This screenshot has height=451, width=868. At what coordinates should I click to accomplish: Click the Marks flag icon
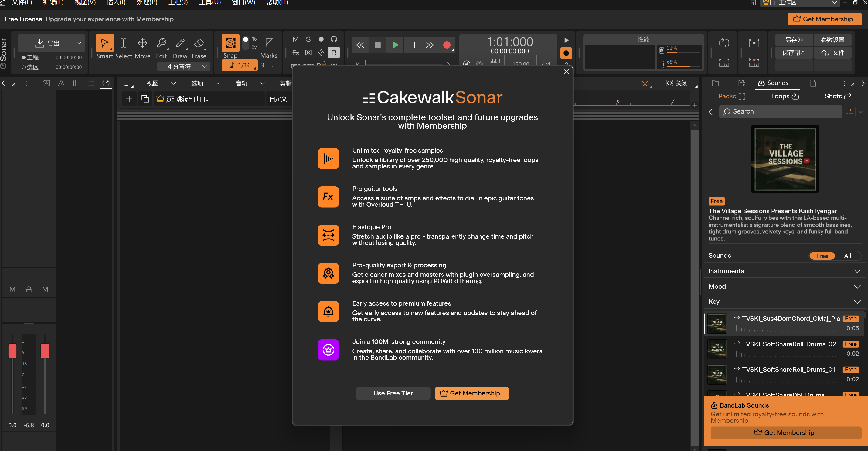pos(269,43)
